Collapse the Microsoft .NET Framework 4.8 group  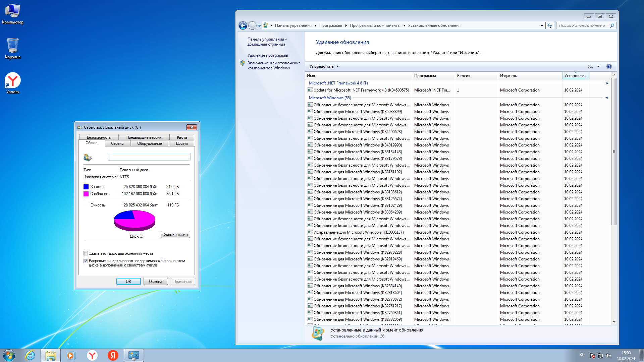coord(606,83)
